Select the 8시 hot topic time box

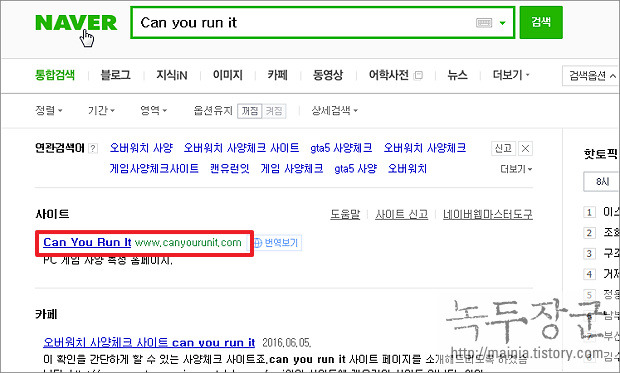602,182
